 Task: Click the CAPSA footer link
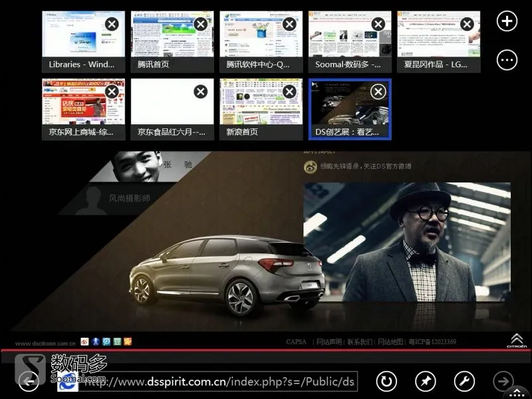tap(296, 342)
